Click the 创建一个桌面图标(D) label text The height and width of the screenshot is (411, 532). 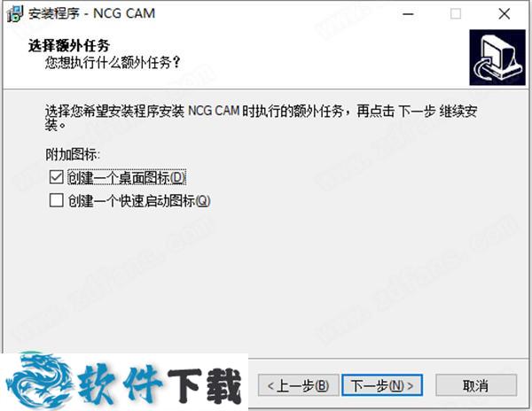[x=127, y=177]
